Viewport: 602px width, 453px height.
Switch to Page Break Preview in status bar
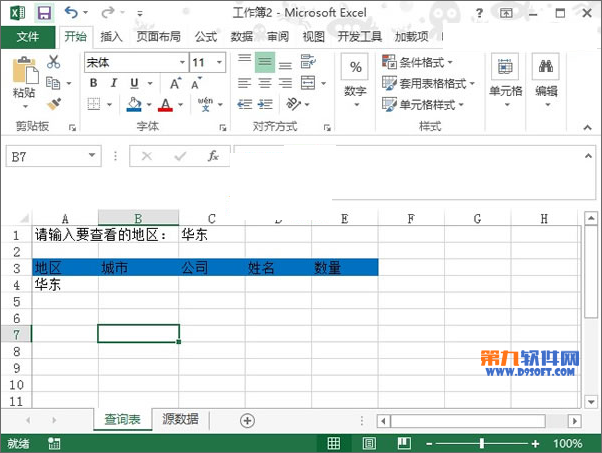(x=404, y=443)
